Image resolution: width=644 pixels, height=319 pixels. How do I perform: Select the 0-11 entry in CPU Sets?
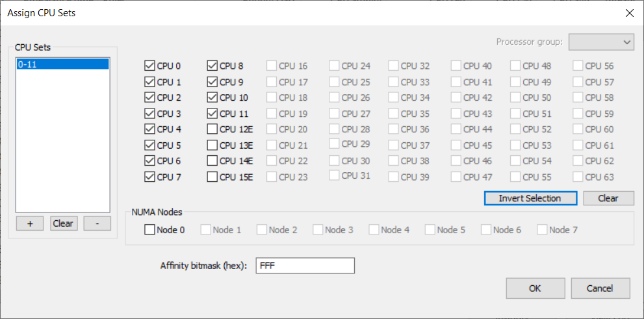(x=62, y=64)
